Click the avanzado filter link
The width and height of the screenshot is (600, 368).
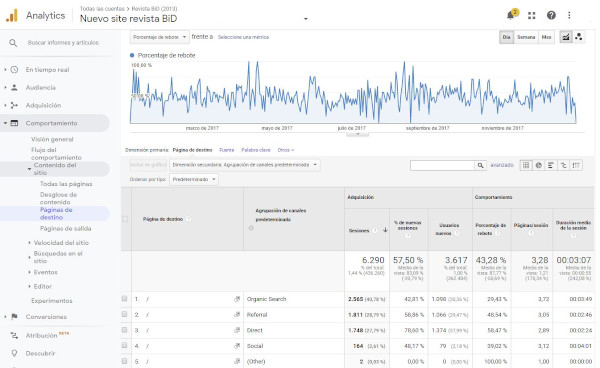[502, 165]
